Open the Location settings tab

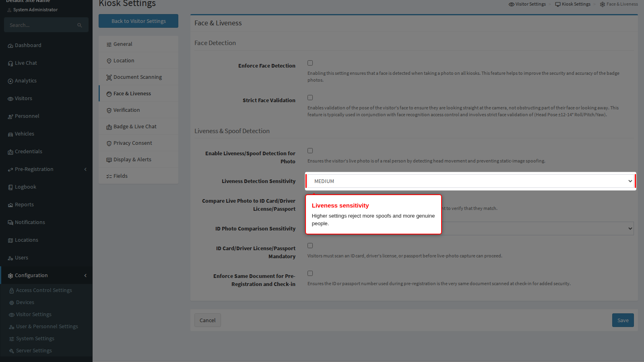coord(138,61)
